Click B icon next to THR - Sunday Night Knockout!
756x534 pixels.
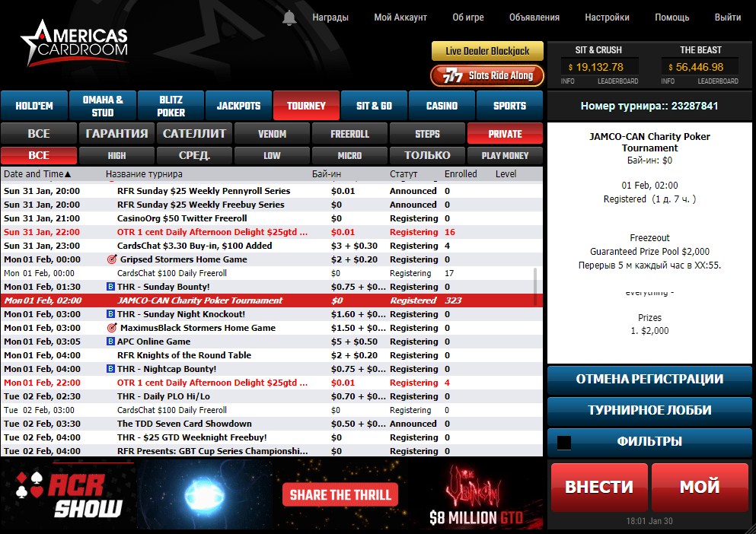point(110,314)
